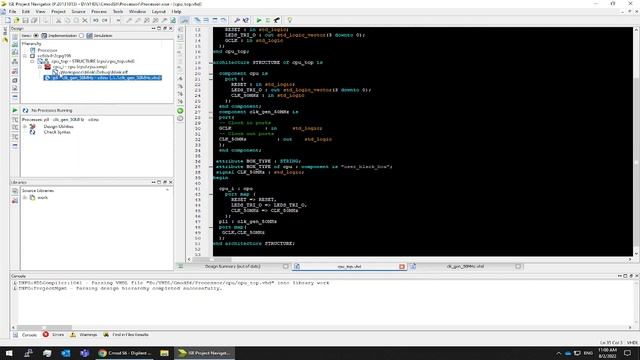Open the Process menu
Image resolution: width=640 pixels, height=360 pixels.
99,12
